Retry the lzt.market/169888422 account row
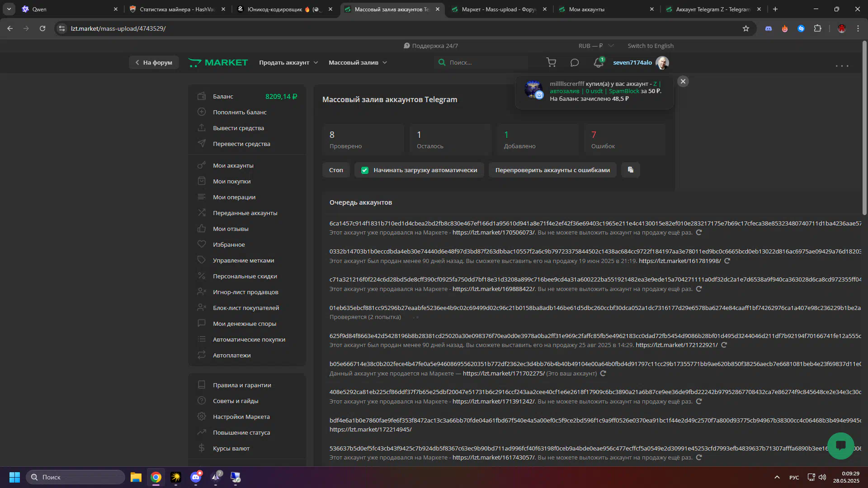The height and width of the screenshot is (488, 868). pyautogui.click(x=699, y=289)
